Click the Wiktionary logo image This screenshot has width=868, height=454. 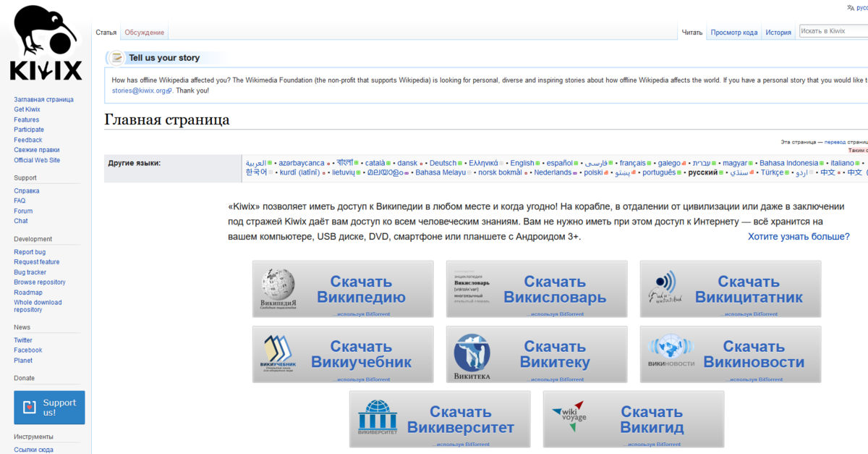point(472,289)
